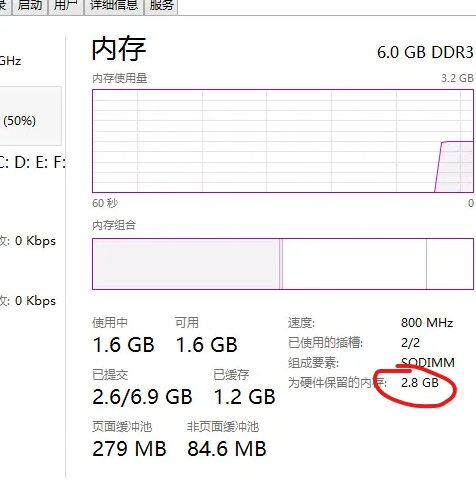
Task: Click the in-use segment of memory composition
Action: [x=186, y=264]
